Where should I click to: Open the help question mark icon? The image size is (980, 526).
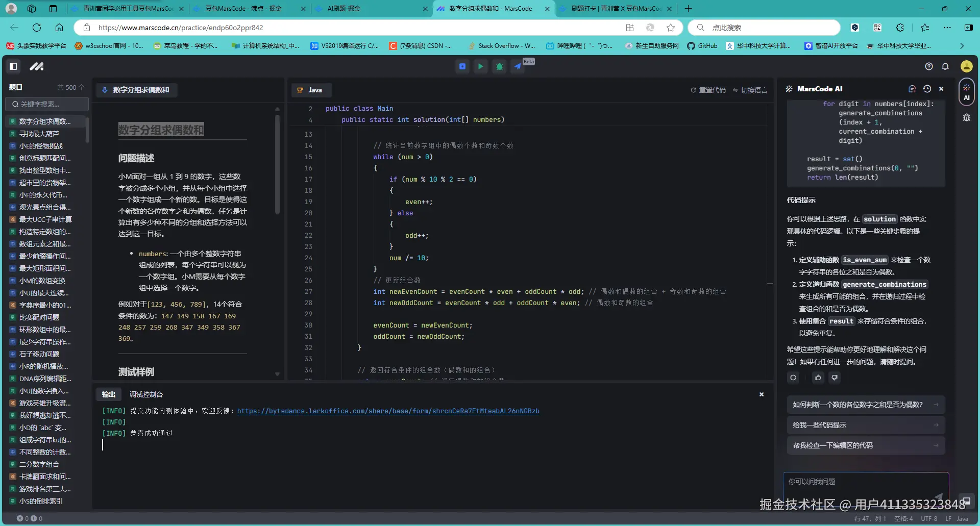pyautogui.click(x=929, y=66)
